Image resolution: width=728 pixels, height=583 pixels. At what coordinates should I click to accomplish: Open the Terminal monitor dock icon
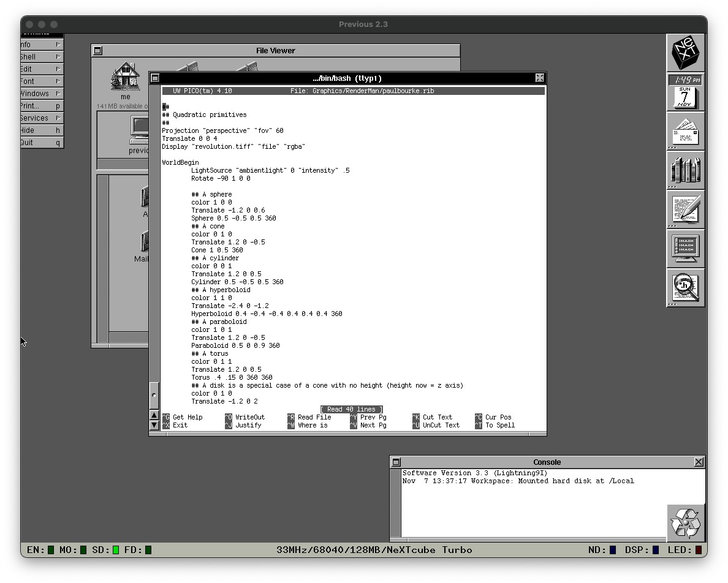click(685, 249)
